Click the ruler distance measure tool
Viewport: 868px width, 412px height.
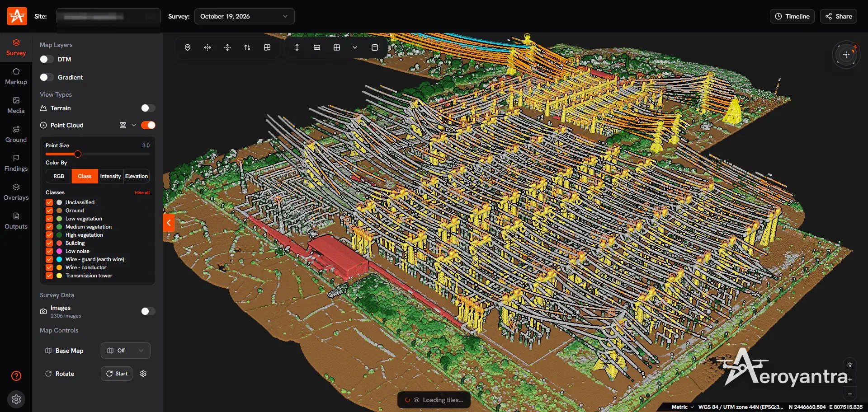click(317, 47)
